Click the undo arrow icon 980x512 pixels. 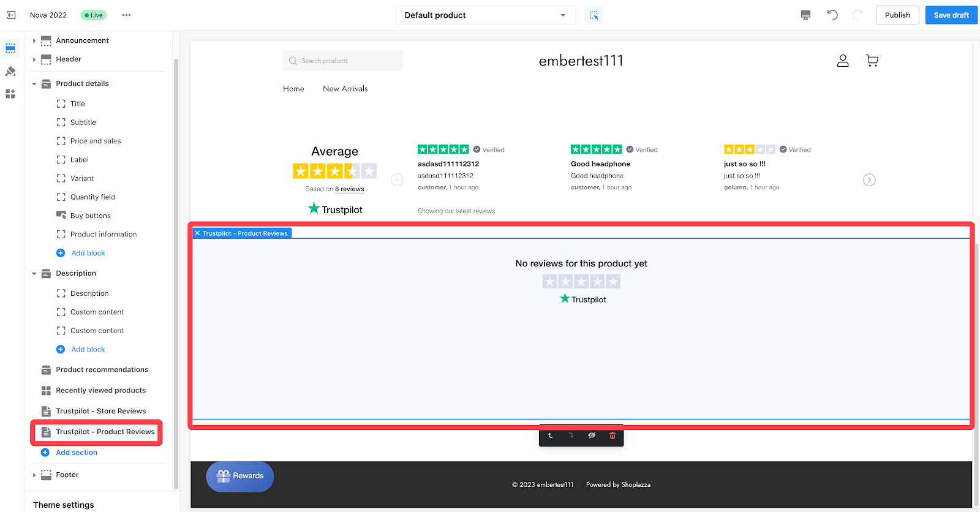click(832, 15)
